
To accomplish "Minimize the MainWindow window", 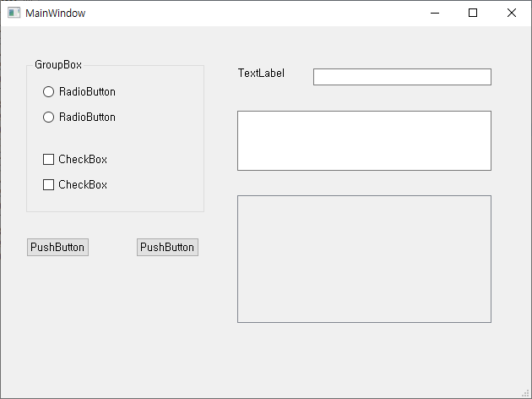I will (435, 13).
